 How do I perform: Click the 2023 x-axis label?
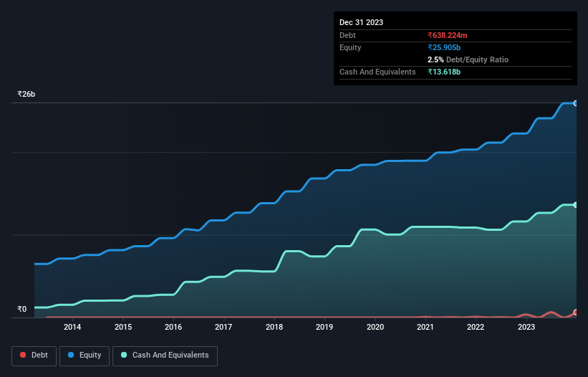pos(526,327)
